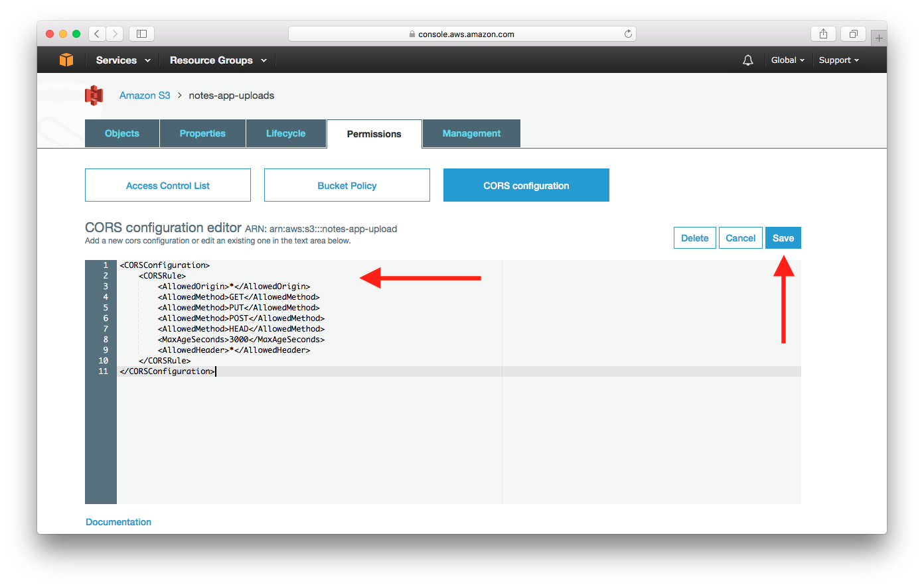
Task: Click the notes-app-uploads bucket name
Action: click(232, 96)
